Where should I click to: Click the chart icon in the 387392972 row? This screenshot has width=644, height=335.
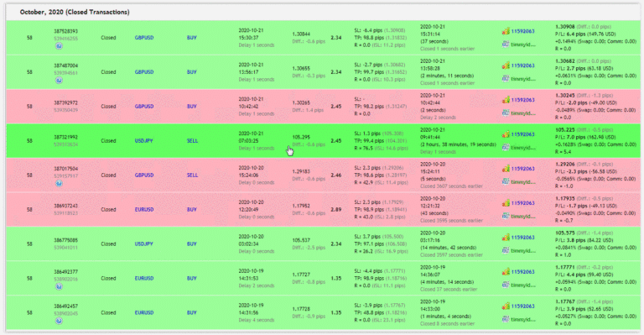[x=506, y=100]
